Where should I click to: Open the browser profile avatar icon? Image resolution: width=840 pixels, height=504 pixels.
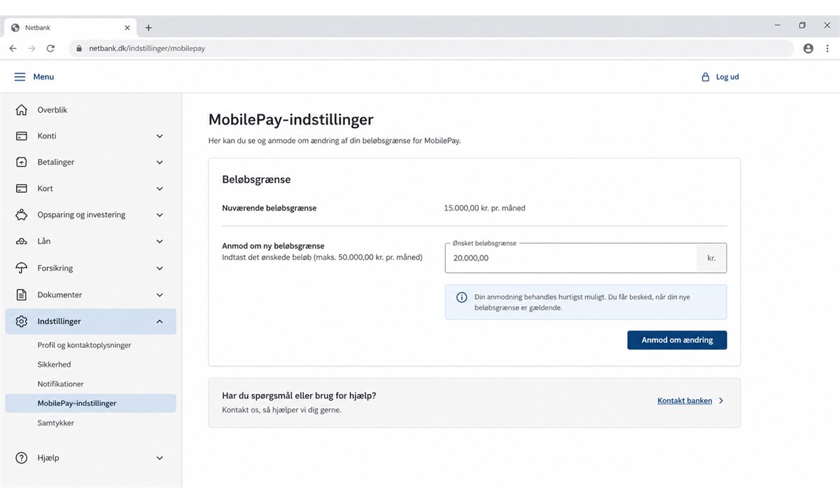pyautogui.click(x=808, y=48)
